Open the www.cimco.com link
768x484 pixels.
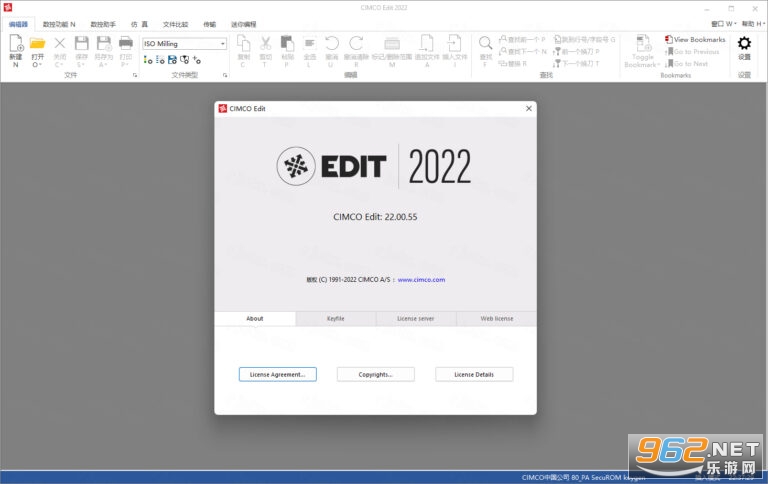pos(421,280)
